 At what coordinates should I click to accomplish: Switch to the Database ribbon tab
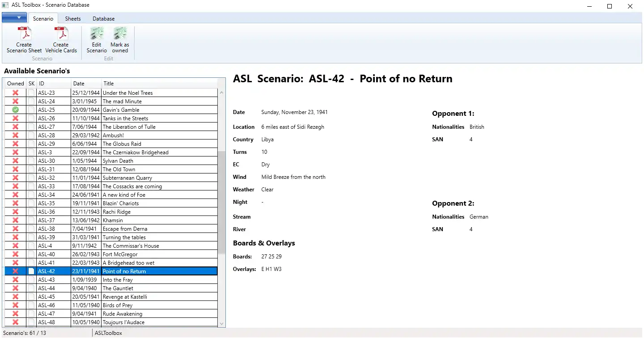[104, 19]
